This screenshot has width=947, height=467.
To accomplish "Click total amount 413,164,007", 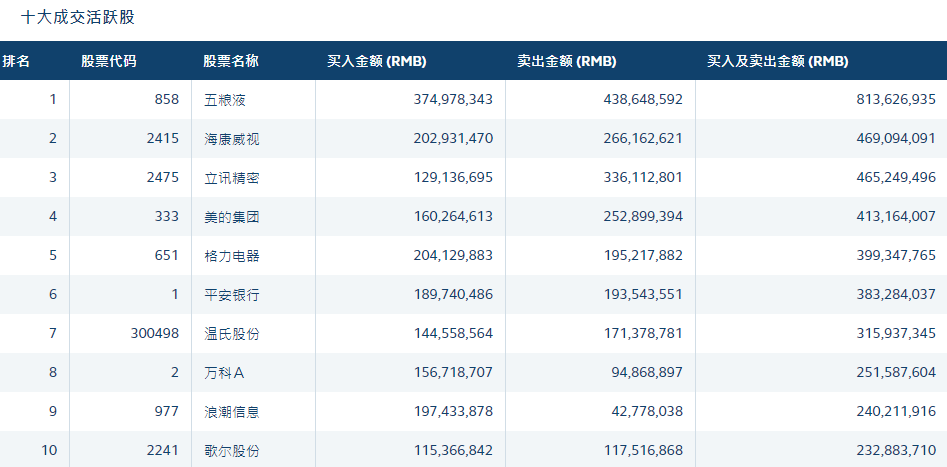I will tap(896, 217).
